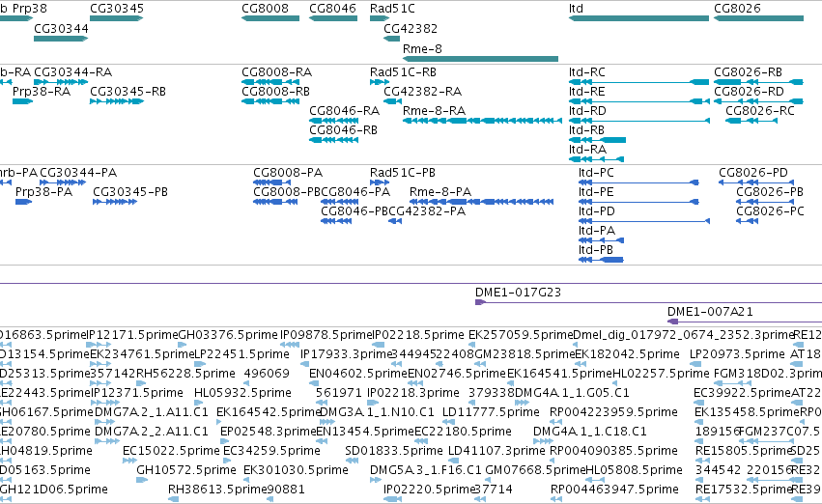This screenshot has height=504, width=822.
Task: Click the SD01833.5prime EST label
Action: click(394, 451)
